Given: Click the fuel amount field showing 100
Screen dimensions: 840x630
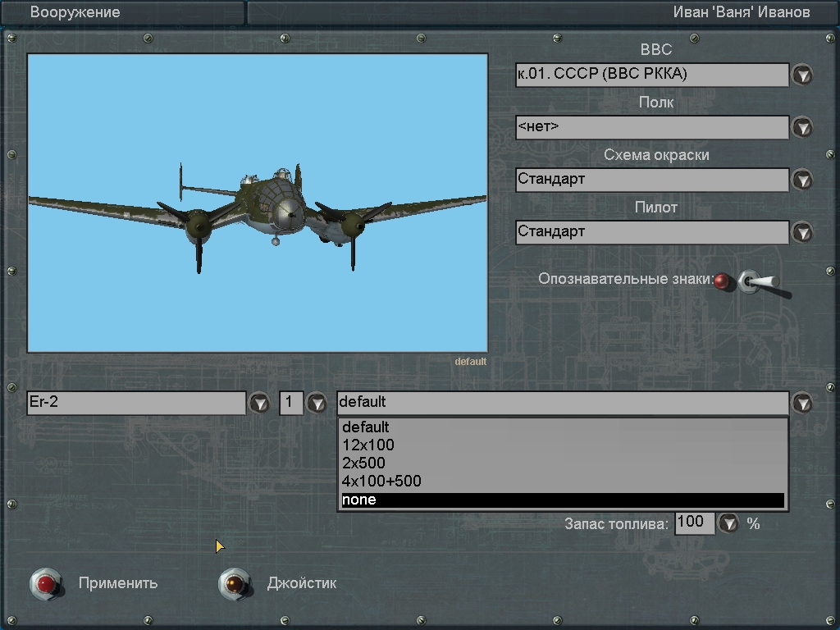Looking at the screenshot, I should pyautogui.click(x=694, y=523).
